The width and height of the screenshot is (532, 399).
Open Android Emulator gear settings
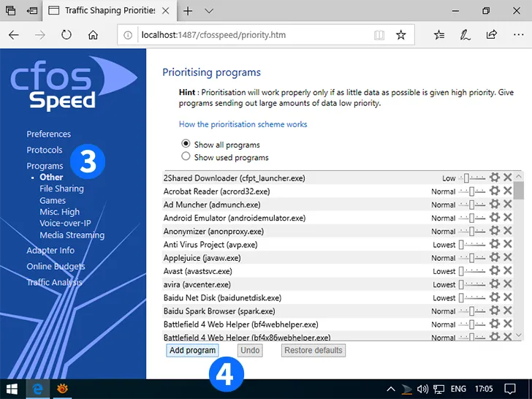[x=495, y=217]
